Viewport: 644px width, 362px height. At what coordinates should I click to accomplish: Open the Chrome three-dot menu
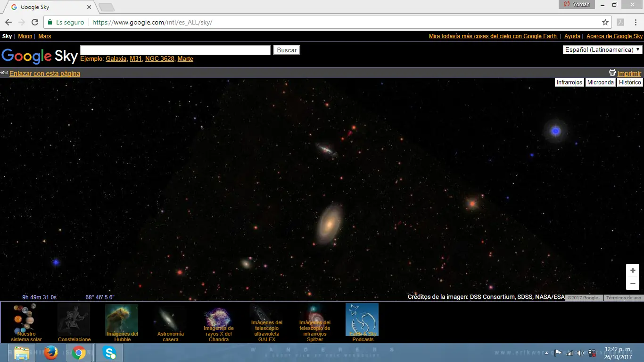635,22
